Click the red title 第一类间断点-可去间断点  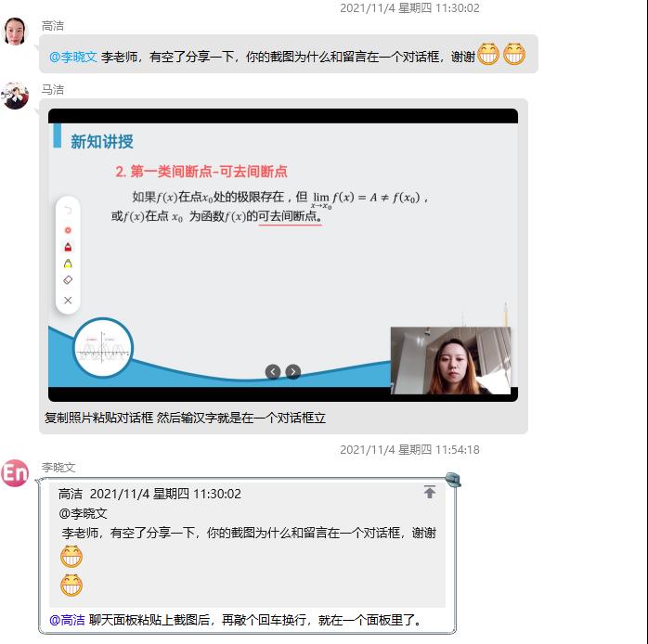pos(209,171)
